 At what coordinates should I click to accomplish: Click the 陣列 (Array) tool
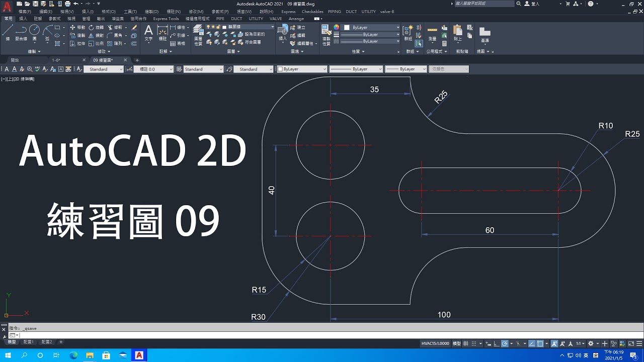coord(115,44)
